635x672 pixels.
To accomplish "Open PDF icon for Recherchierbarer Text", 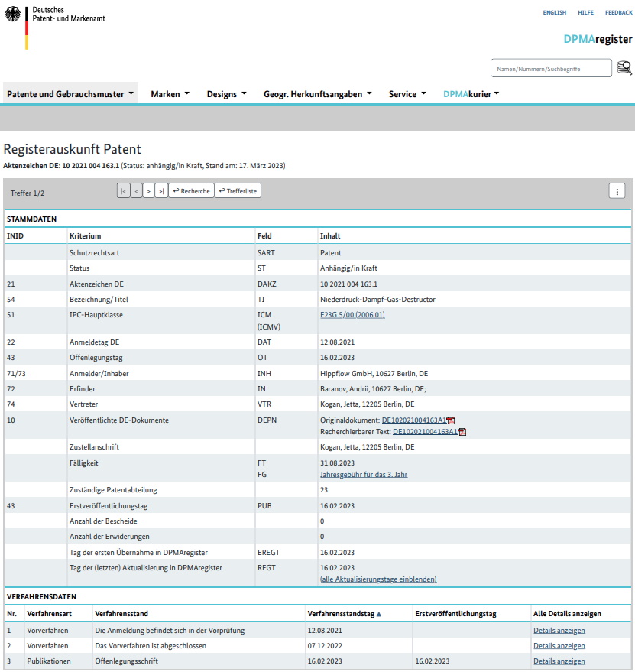I will 462,431.
